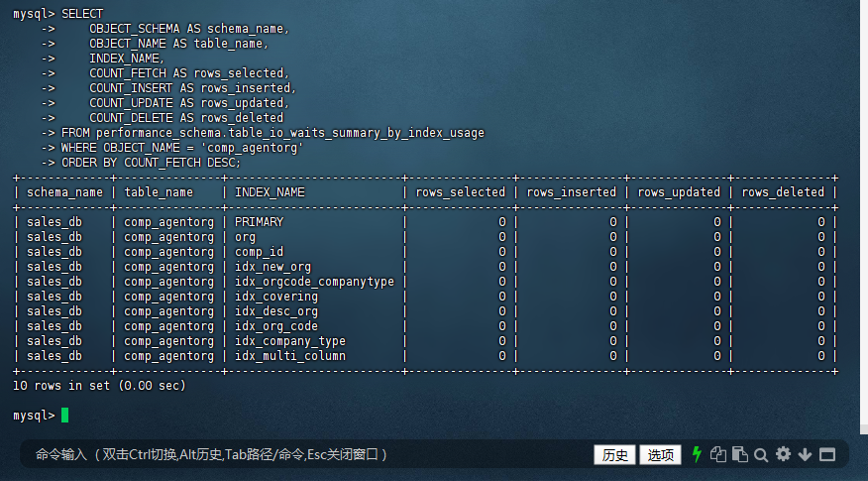
Task: Open the 选项 options button
Action: 660,455
